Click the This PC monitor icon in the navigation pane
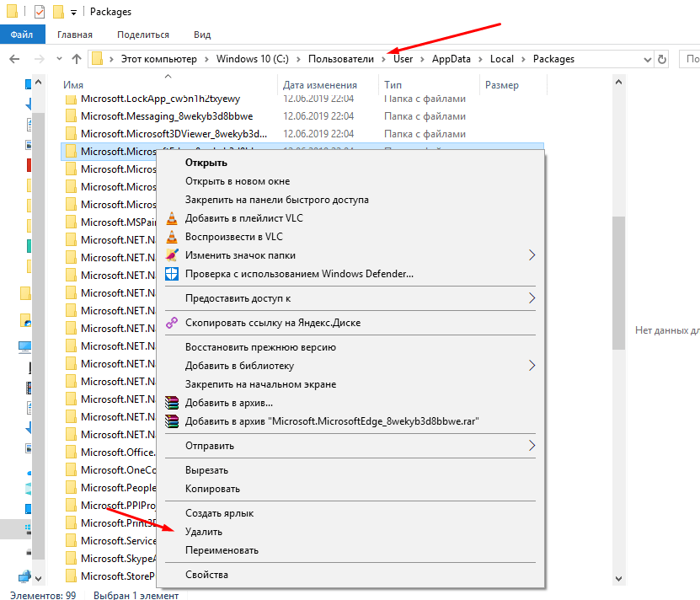Screen dimensions: 700x600 (25, 347)
